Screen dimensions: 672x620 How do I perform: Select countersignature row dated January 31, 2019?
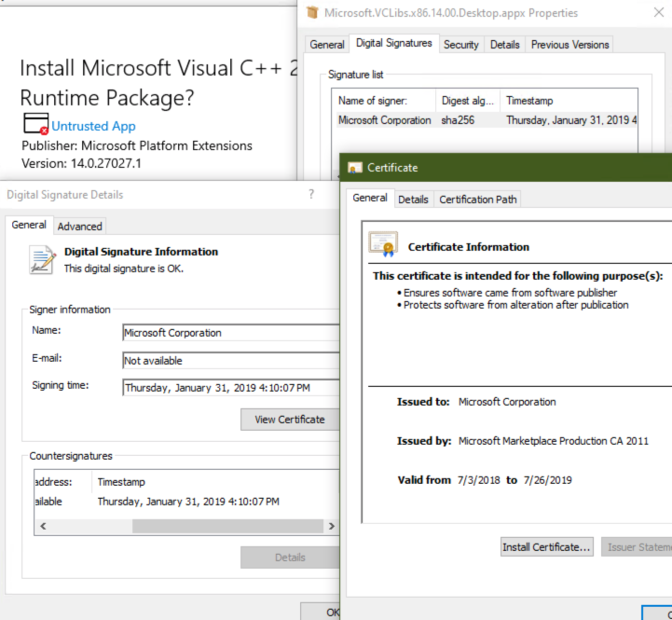coord(186,502)
